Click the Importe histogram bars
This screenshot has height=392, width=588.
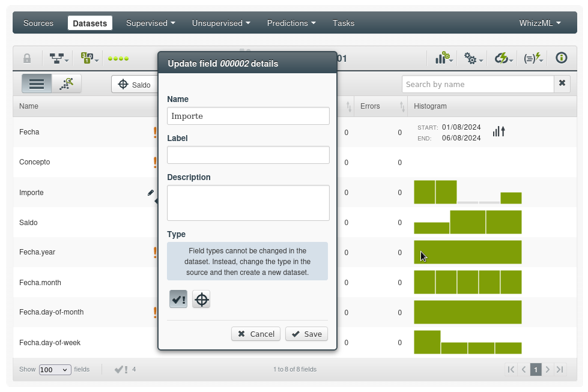coord(467,192)
